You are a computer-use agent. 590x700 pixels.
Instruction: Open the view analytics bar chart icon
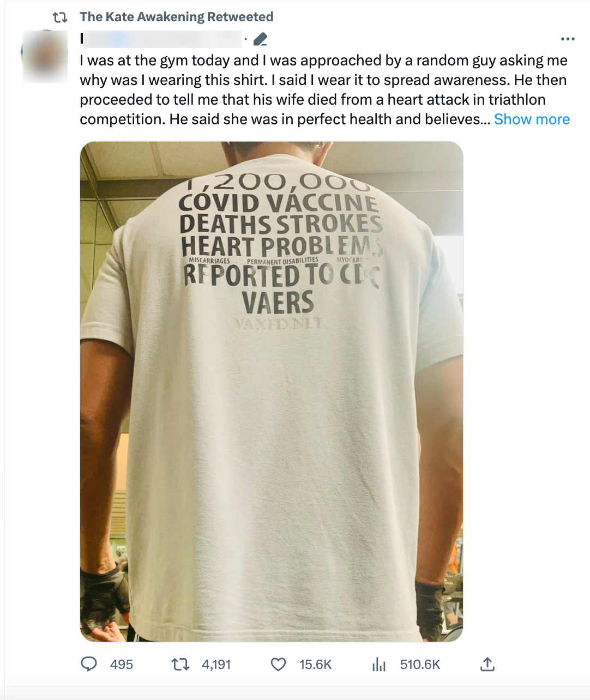(x=379, y=665)
